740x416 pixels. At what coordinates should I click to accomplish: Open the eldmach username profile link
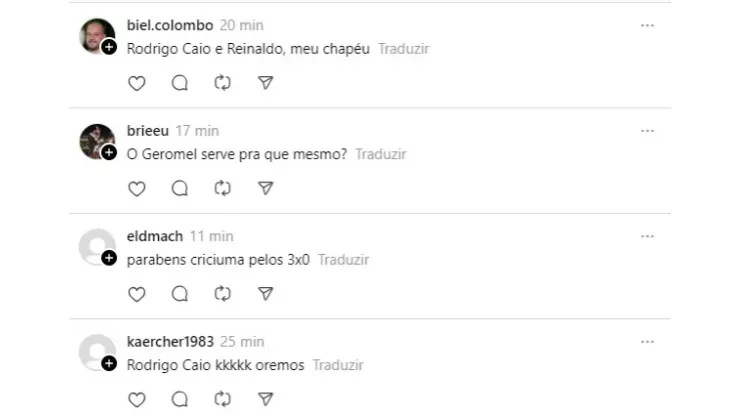(x=155, y=236)
